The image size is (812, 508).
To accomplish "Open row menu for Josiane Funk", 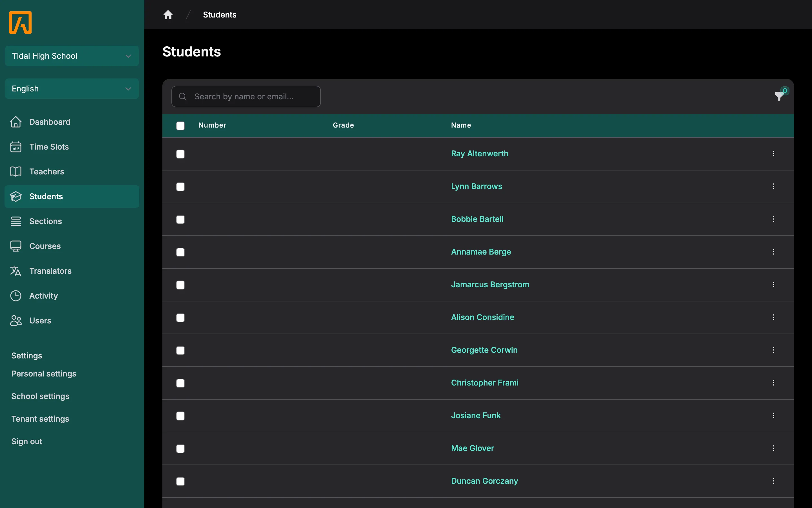I will (773, 415).
